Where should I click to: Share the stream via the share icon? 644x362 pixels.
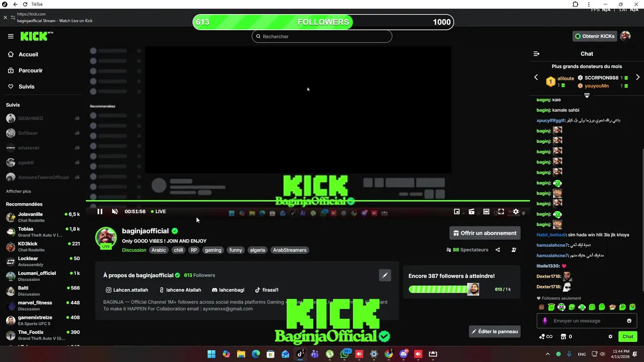click(x=498, y=250)
